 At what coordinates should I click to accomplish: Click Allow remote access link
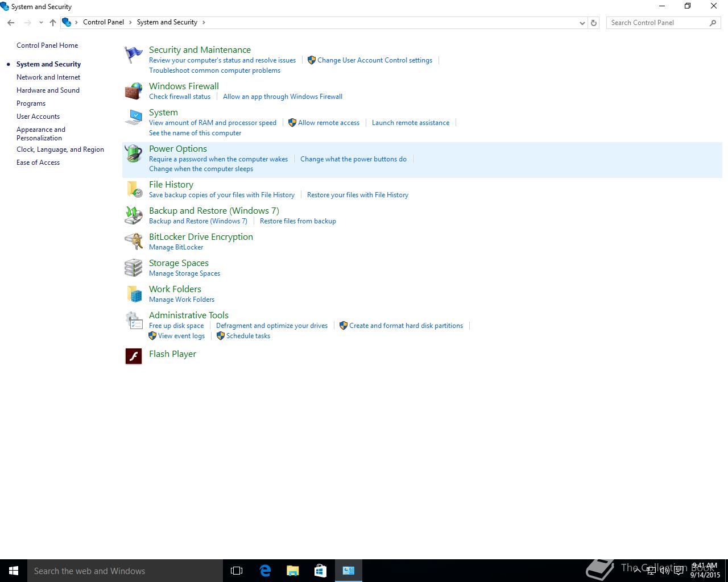point(329,123)
